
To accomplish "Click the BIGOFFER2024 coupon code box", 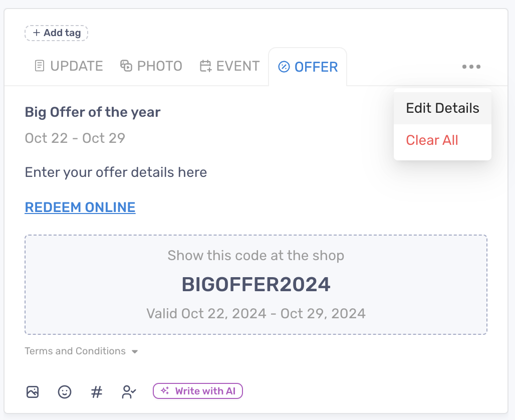I will pyautogui.click(x=256, y=285).
